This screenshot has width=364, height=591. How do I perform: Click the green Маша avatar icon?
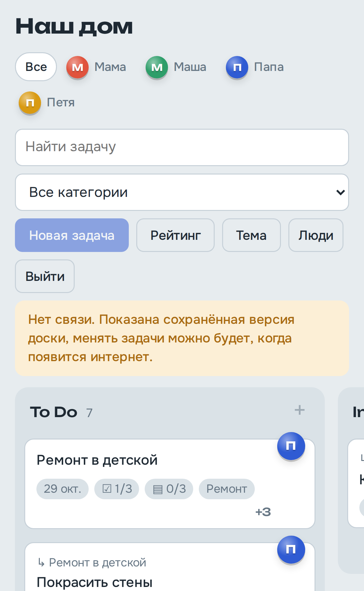tap(157, 67)
